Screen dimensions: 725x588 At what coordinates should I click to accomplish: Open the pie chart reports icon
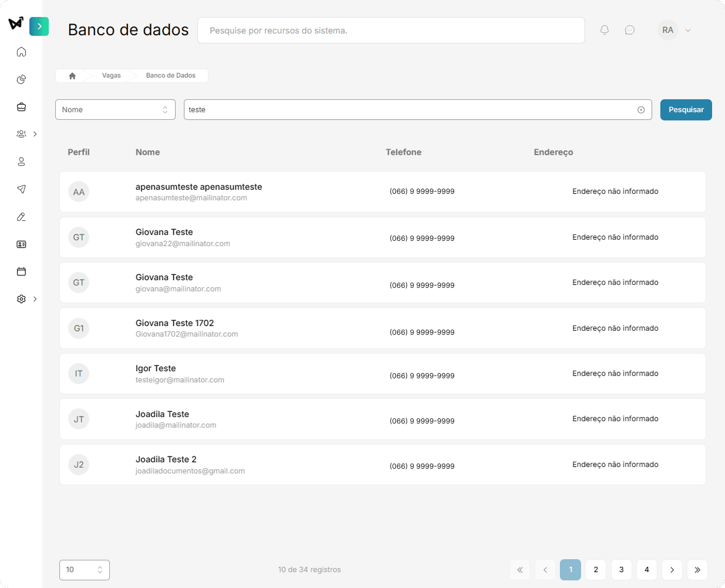coord(22,79)
